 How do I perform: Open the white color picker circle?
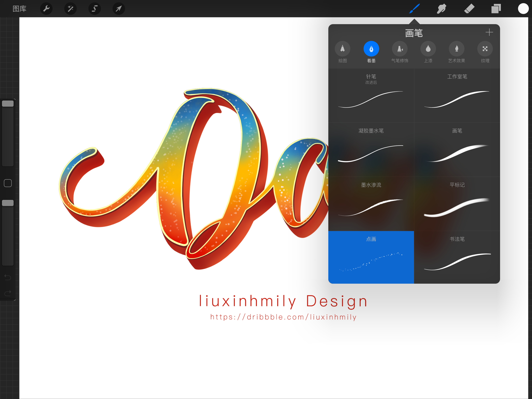523,9
